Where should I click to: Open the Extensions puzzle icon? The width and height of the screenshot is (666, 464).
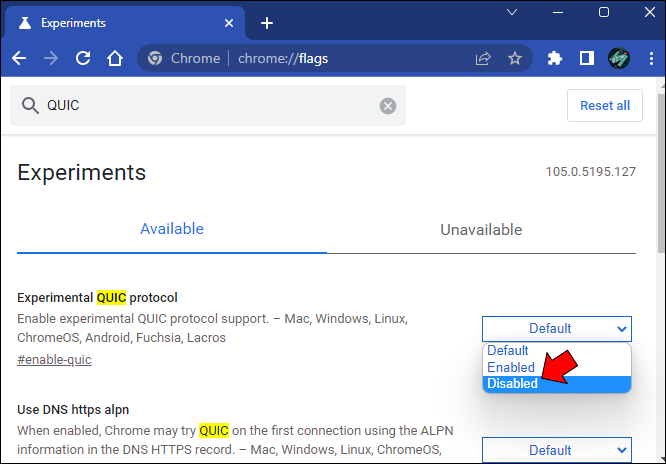555,58
